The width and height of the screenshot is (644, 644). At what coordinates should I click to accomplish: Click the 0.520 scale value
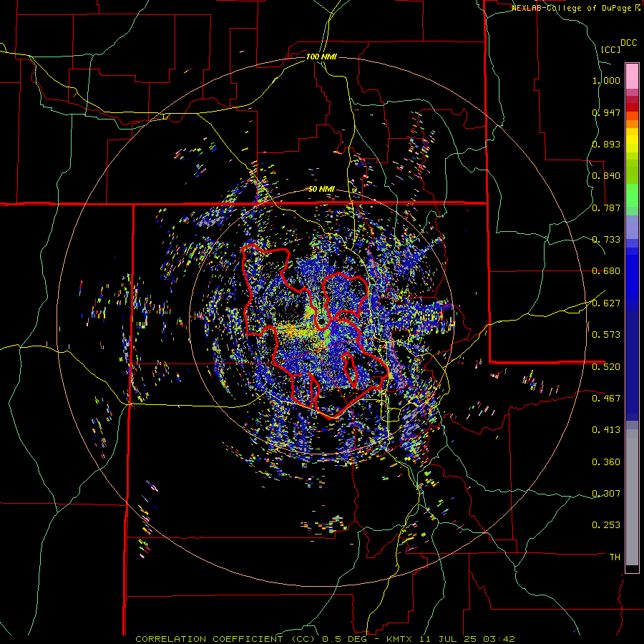[x=606, y=367]
